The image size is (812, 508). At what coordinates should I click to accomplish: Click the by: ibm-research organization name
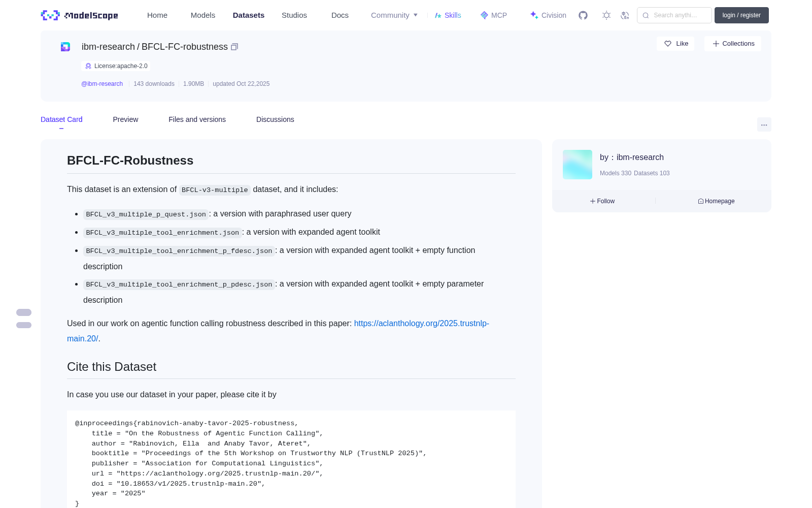(x=640, y=157)
